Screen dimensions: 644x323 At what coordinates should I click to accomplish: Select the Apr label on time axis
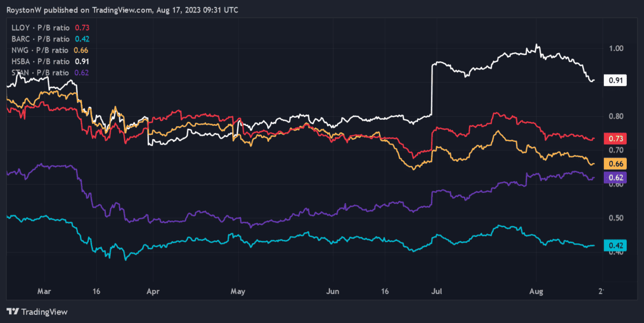[153, 291]
